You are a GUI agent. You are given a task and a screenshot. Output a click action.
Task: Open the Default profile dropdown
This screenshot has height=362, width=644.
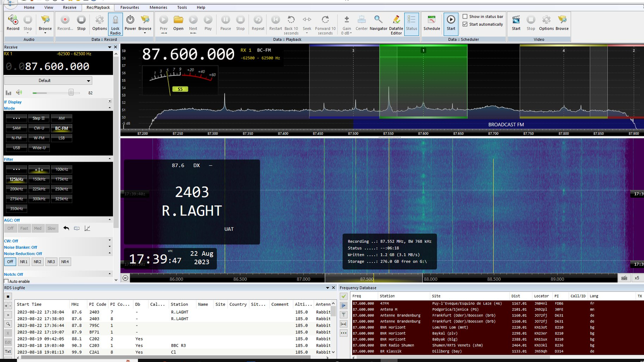point(48,81)
